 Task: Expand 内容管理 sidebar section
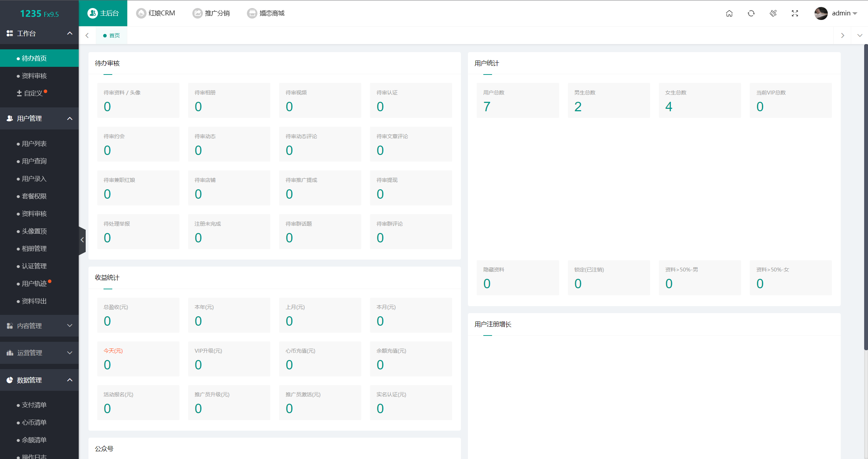pyautogui.click(x=38, y=326)
